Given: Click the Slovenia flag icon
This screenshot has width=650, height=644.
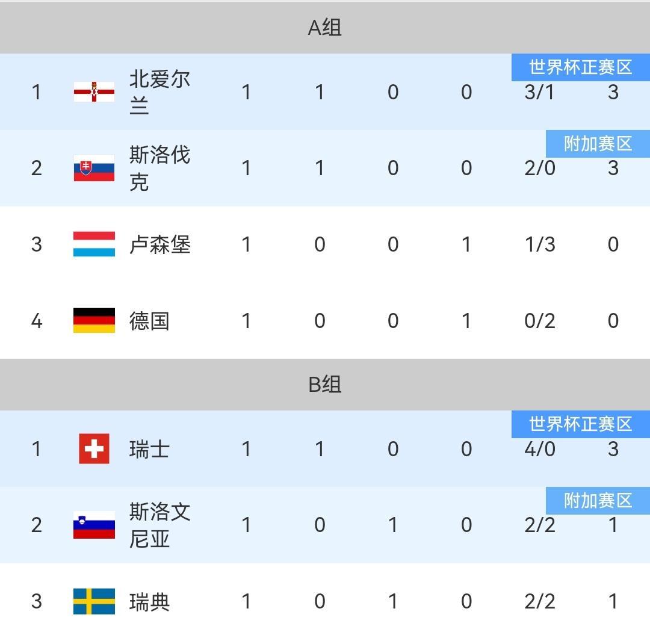Looking at the screenshot, I should (94, 525).
